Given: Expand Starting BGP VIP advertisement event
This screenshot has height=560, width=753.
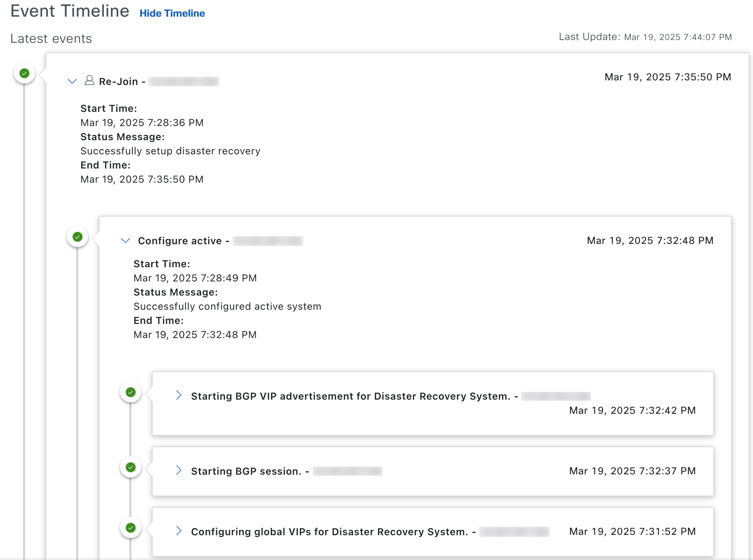Looking at the screenshot, I should (x=179, y=395).
